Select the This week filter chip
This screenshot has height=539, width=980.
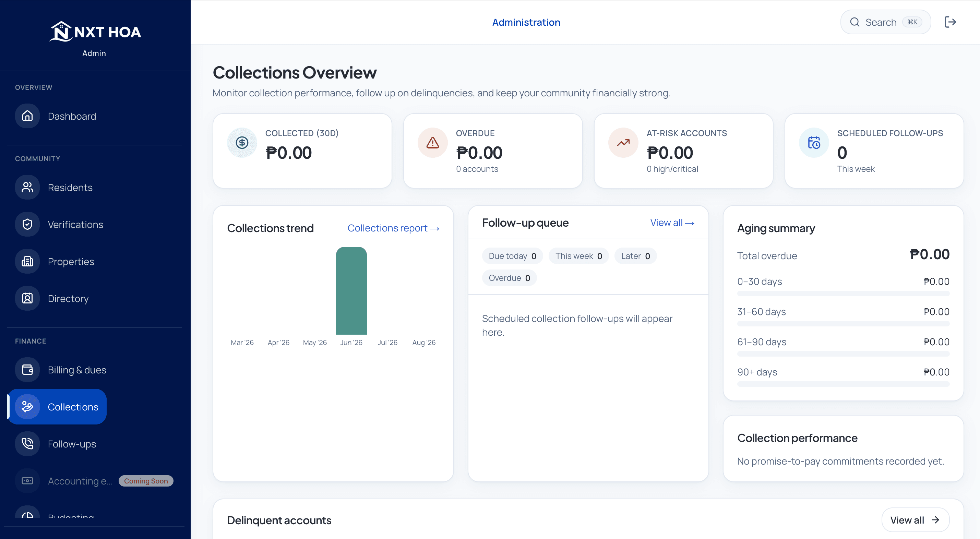tap(579, 256)
